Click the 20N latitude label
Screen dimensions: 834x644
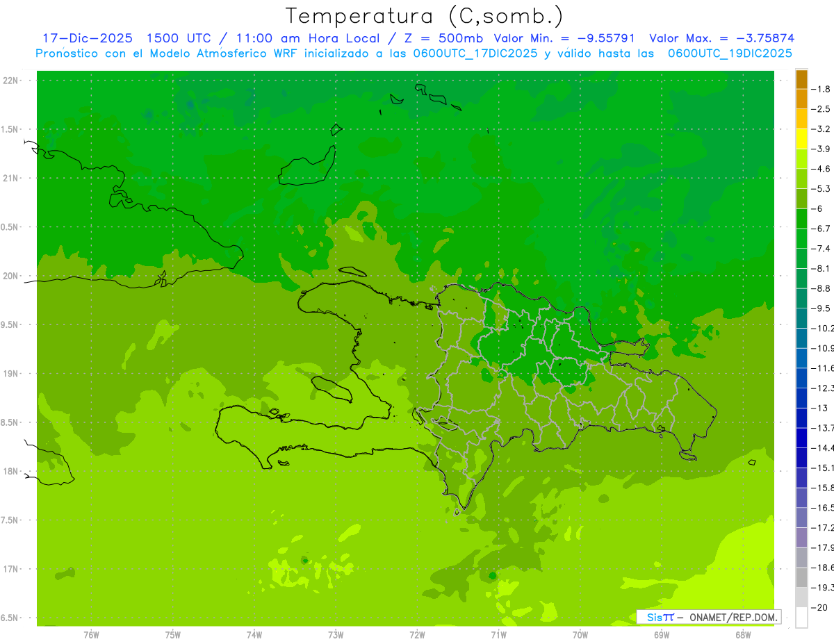[x=11, y=276]
